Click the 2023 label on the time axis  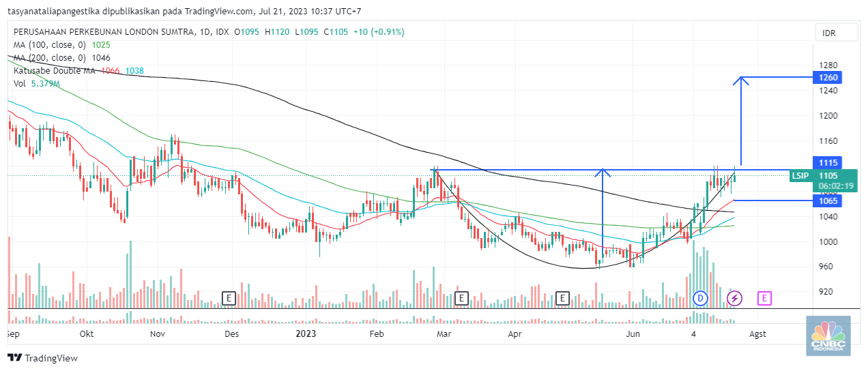click(x=306, y=334)
